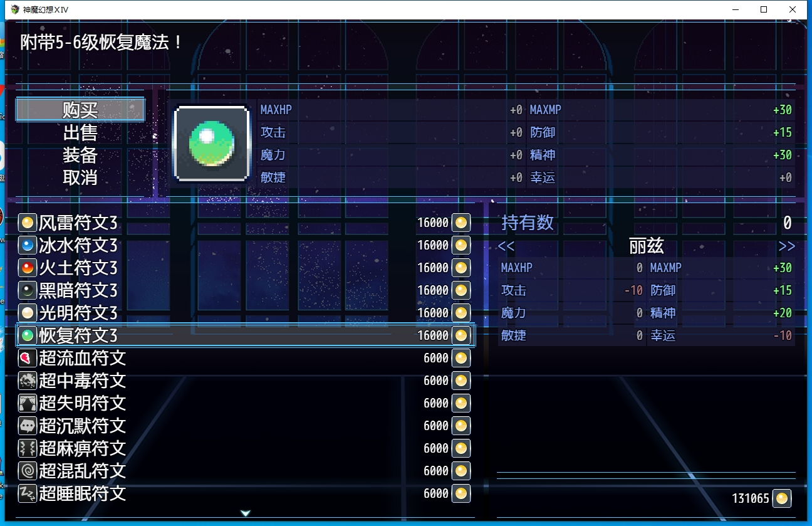The height and width of the screenshot is (526, 812).
Task: Select 超麻痹符文 in the shop list
Action: point(245,448)
